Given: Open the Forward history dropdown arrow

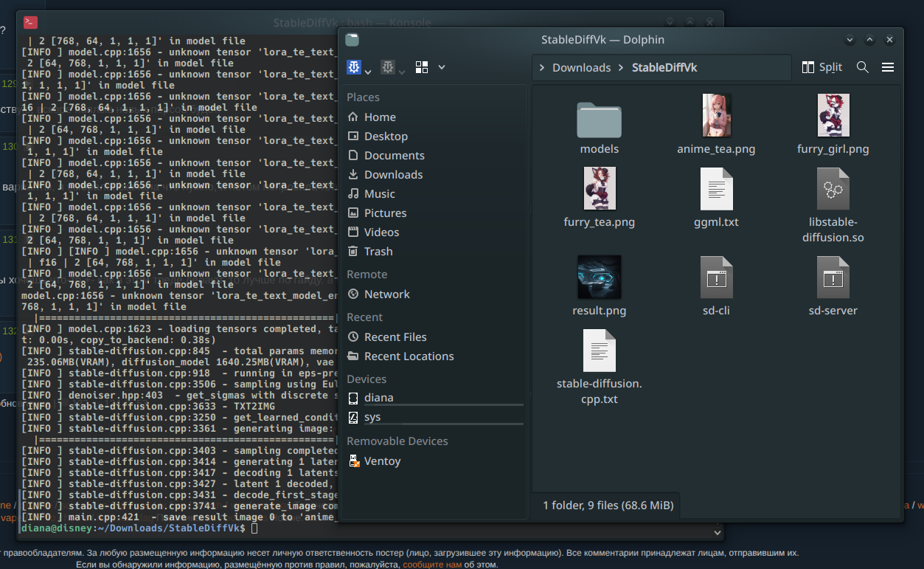Looking at the screenshot, I should tap(402, 71).
